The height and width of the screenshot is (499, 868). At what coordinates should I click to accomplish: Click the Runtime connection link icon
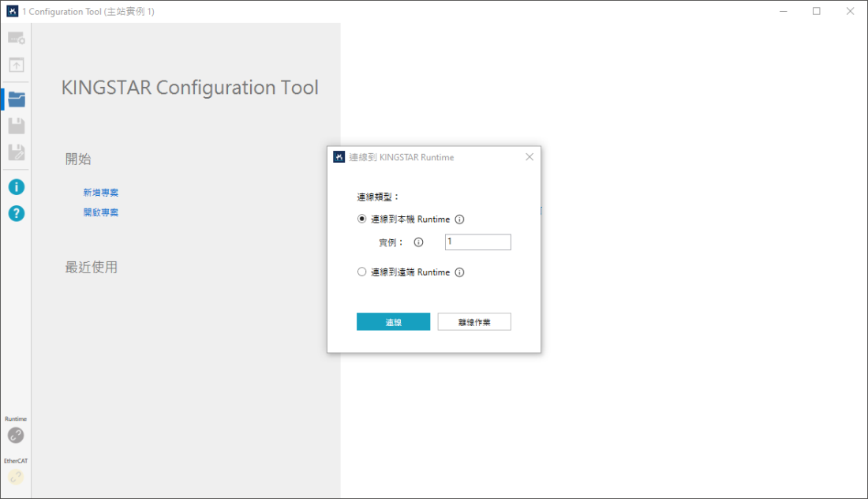click(16, 435)
